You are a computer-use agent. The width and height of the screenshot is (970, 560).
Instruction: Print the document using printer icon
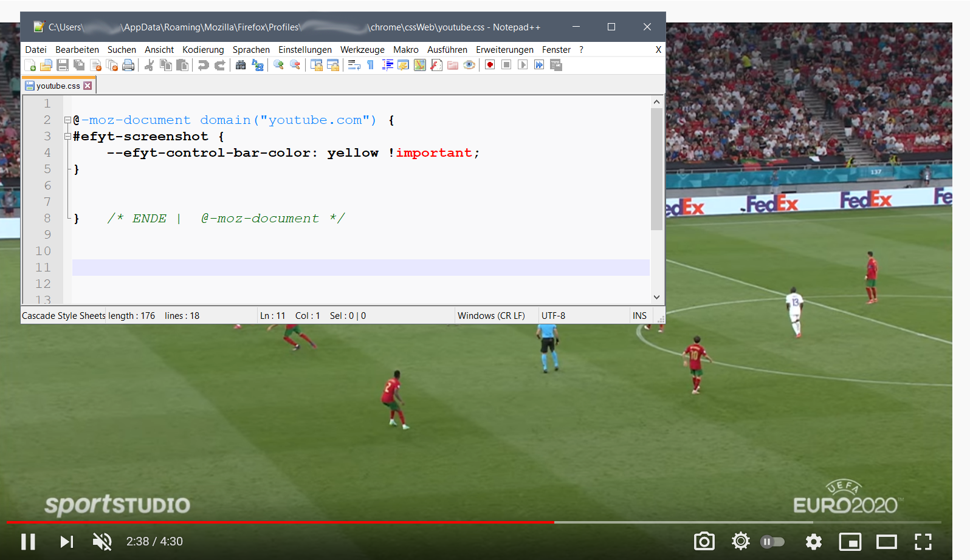click(x=128, y=65)
